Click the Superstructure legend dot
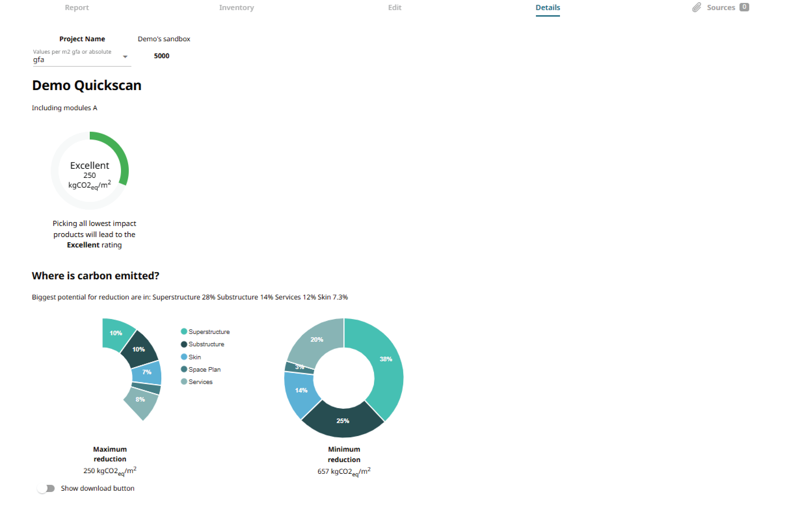Image resolution: width=812 pixels, height=505 pixels. (x=184, y=331)
